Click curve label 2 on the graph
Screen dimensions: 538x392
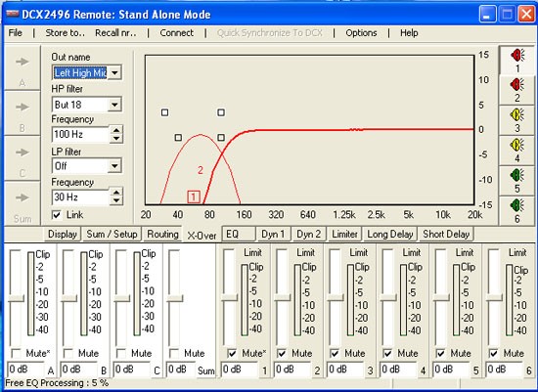(x=201, y=170)
